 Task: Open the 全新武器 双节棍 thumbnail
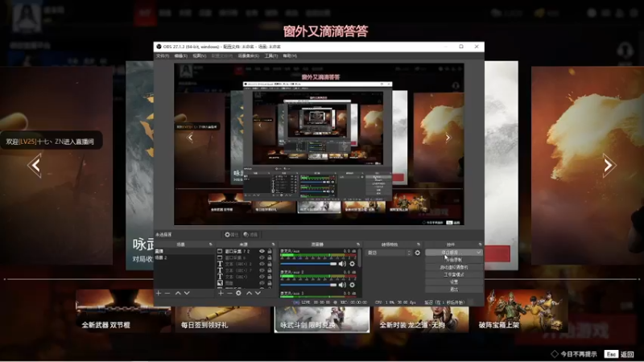123,311
